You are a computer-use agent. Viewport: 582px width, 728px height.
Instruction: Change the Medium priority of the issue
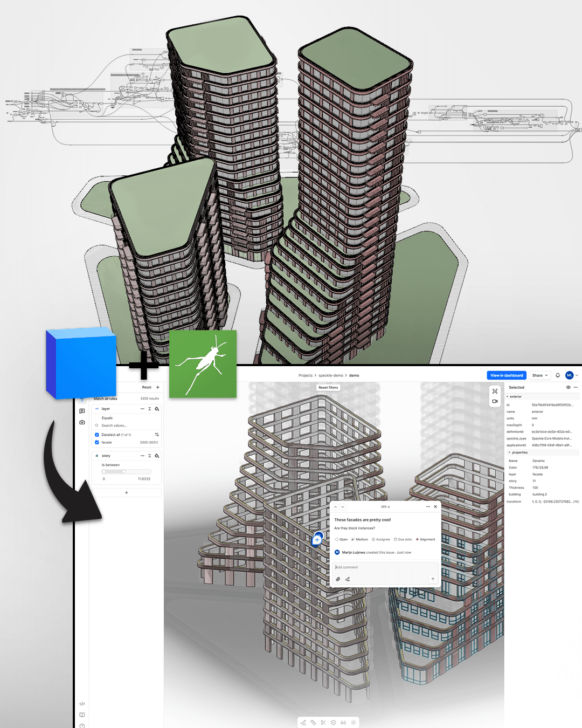[x=359, y=539]
